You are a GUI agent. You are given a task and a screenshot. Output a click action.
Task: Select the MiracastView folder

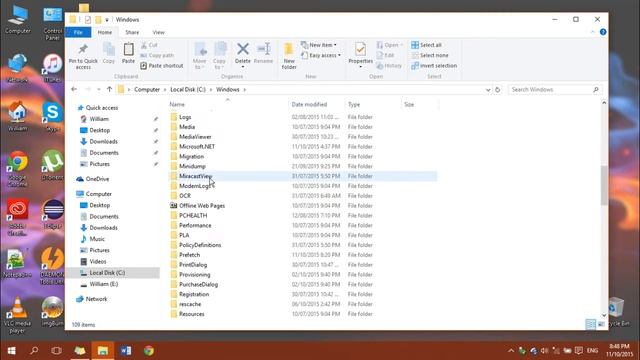pos(196,176)
